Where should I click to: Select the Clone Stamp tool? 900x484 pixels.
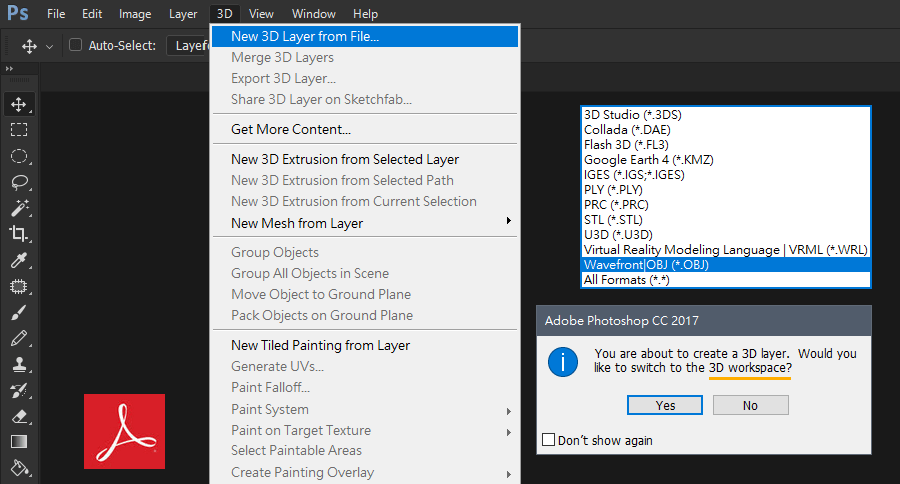[x=19, y=364]
